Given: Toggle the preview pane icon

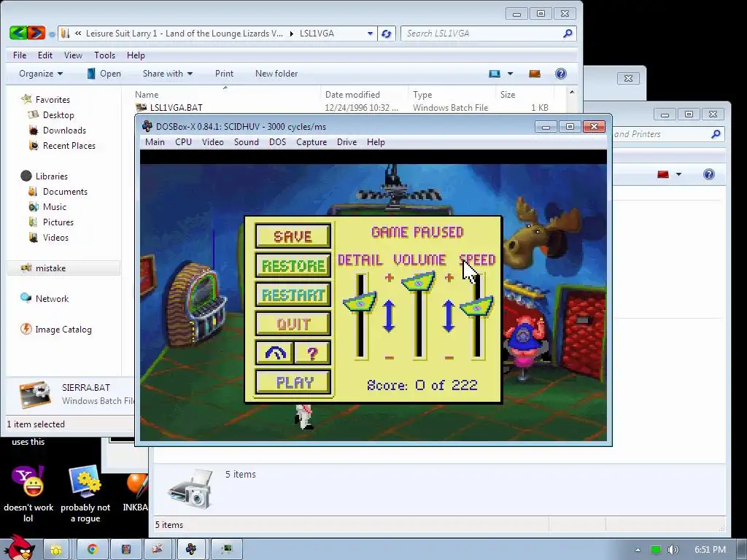Looking at the screenshot, I should tap(535, 74).
